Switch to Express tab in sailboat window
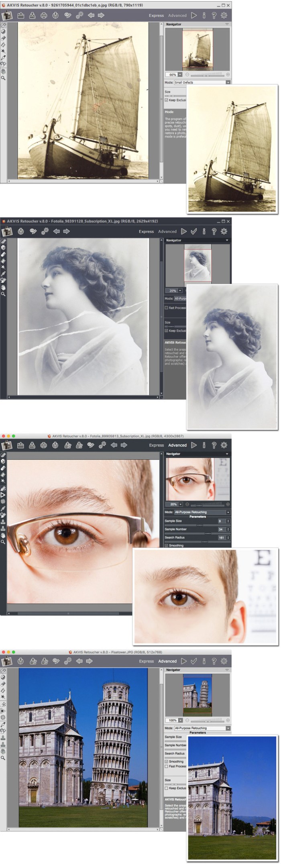The image size is (281, 868). point(156,15)
